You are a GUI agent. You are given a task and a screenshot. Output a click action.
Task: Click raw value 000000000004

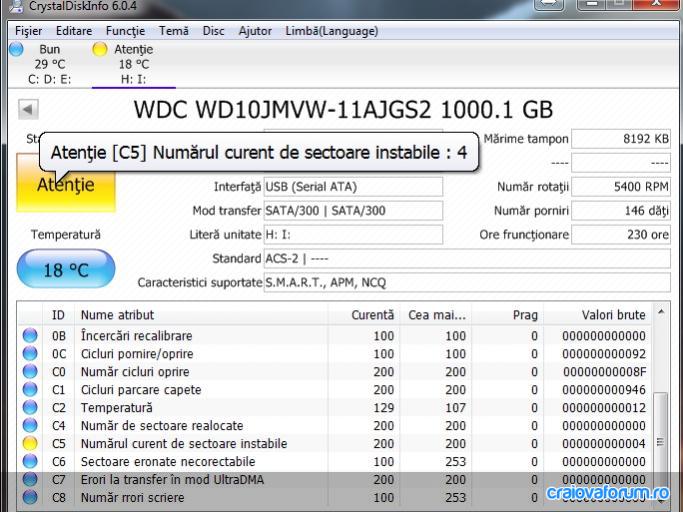click(604, 444)
